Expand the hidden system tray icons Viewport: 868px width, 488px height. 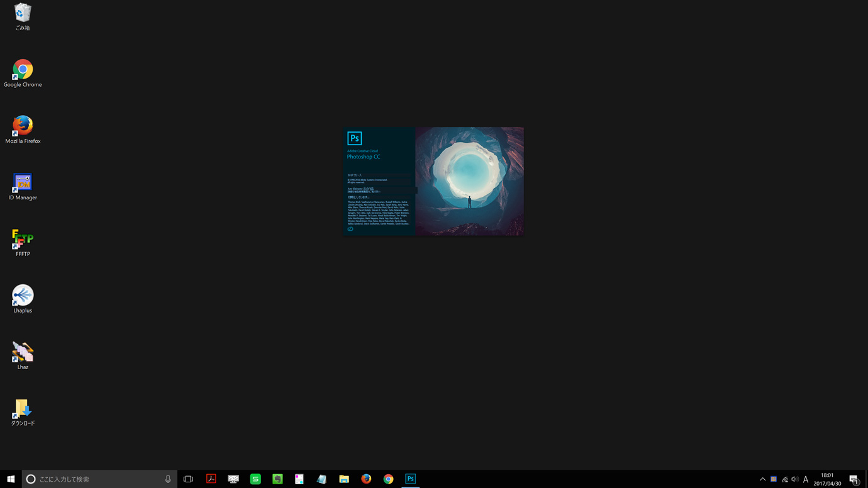tap(762, 479)
